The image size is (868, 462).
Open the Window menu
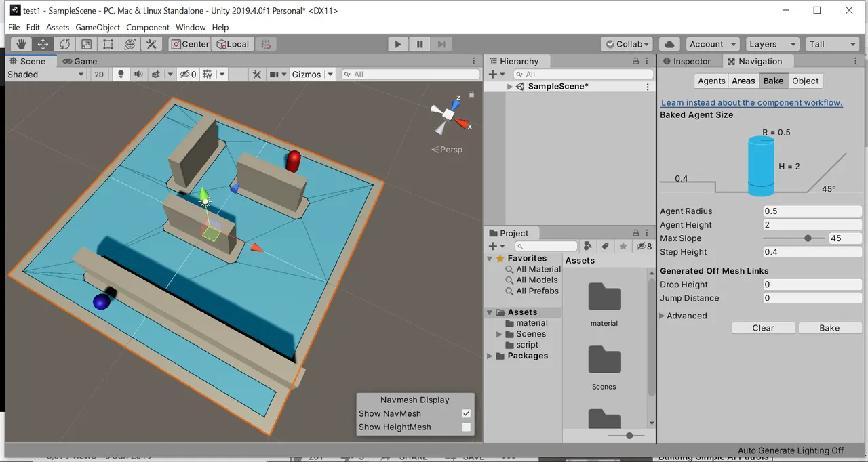tap(191, 28)
